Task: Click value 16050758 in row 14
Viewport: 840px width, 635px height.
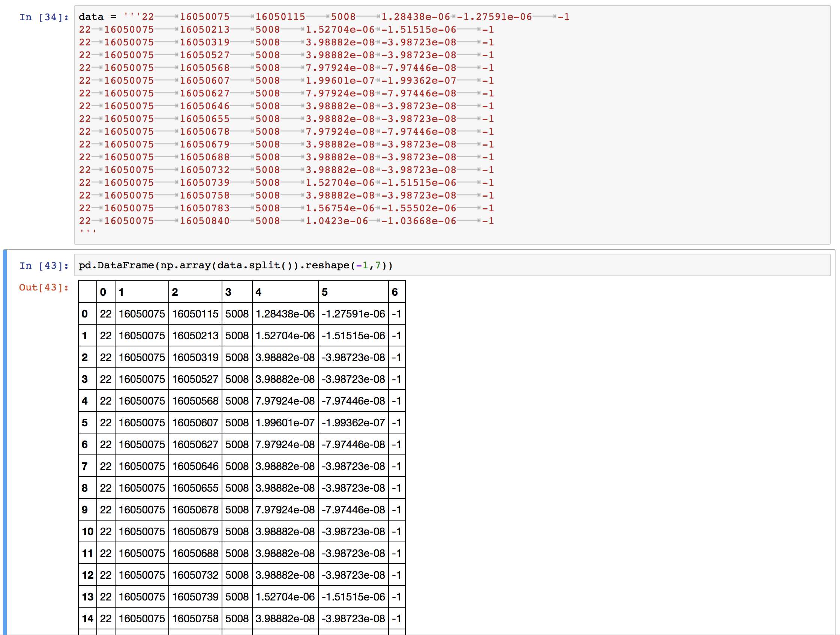Action: click(195, 618)
